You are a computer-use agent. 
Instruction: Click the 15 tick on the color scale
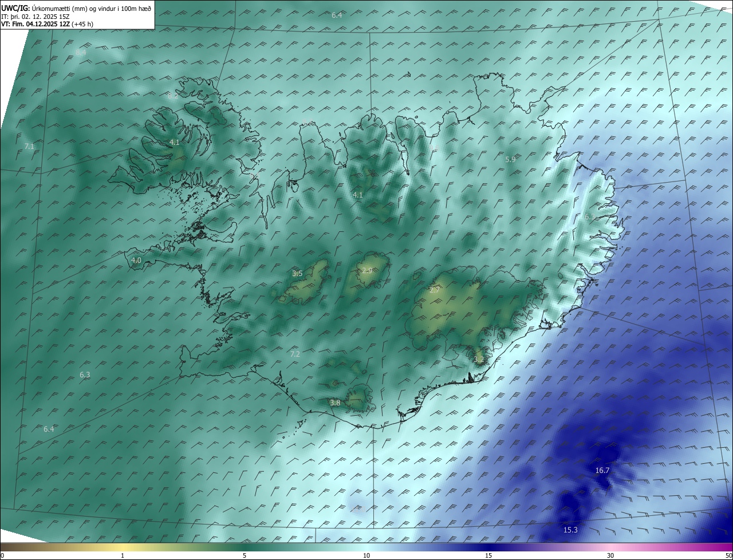pos(488,555)
